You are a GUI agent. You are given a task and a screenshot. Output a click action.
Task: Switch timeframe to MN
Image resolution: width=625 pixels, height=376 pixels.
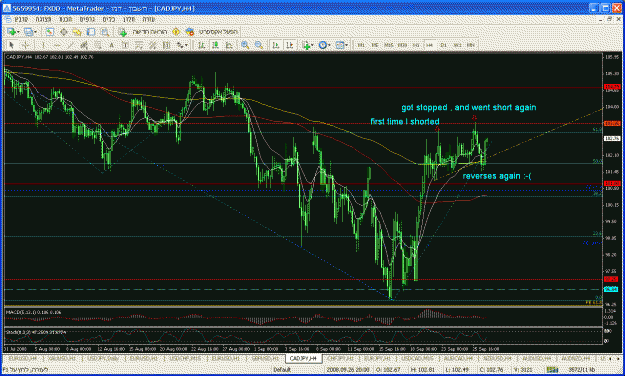(471, 45)
